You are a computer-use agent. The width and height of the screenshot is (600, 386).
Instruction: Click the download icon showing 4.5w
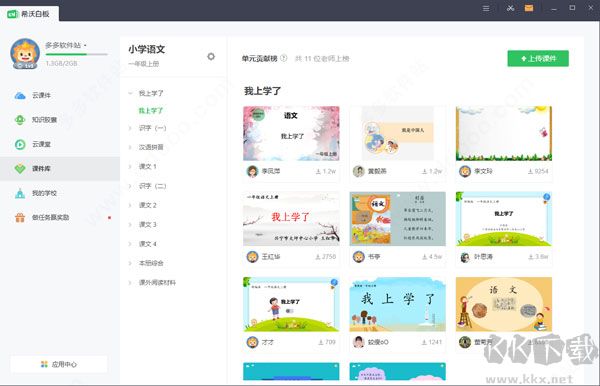[425, 257]
